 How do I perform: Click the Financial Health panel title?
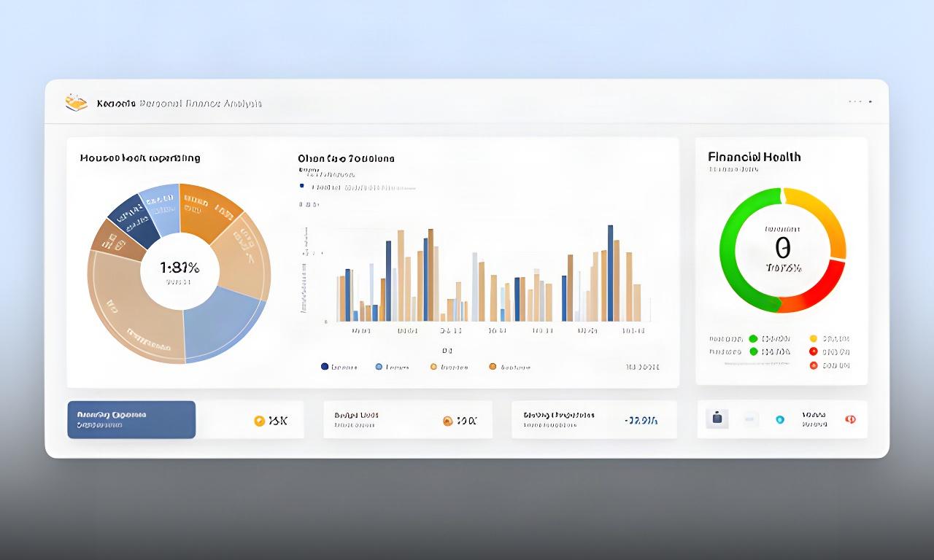pos(754,157)
